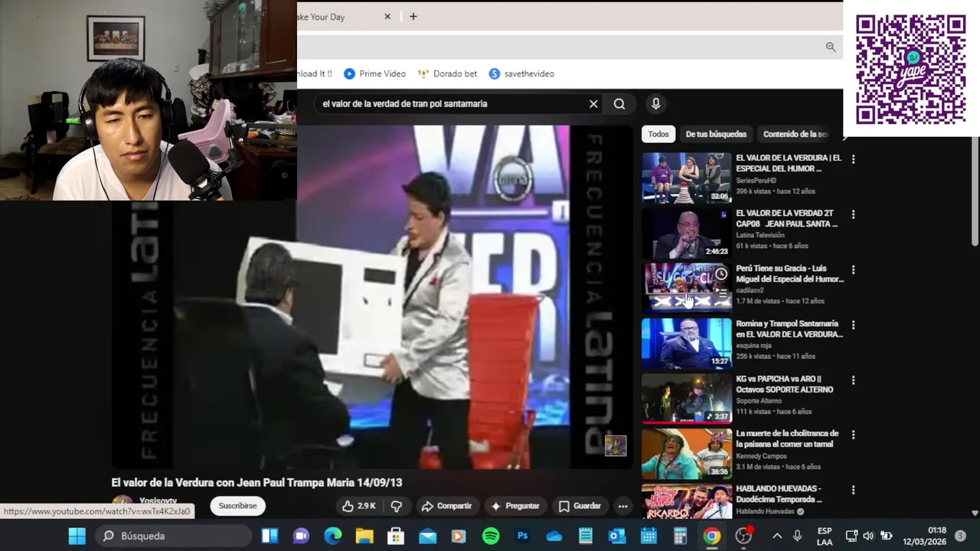Open options for KG vs PAPICHA vs ARO video
980x551 pixels.
[x=853, y=380]
